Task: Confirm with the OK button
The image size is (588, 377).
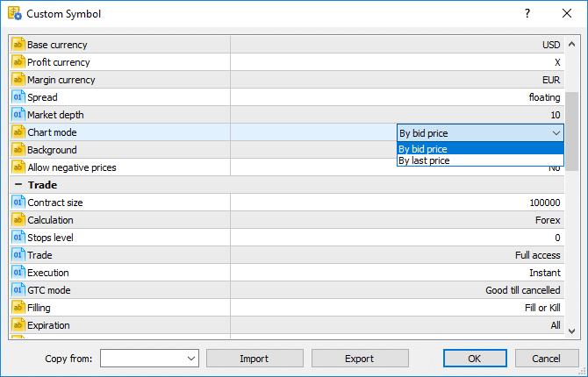Action: pyautogui.click(x=475, y=359)
